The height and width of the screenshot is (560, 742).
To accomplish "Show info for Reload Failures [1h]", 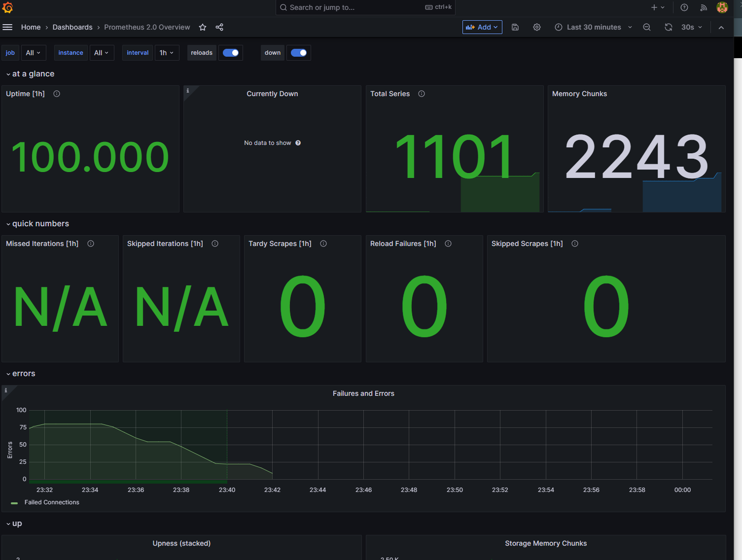I will click(448, 244).
